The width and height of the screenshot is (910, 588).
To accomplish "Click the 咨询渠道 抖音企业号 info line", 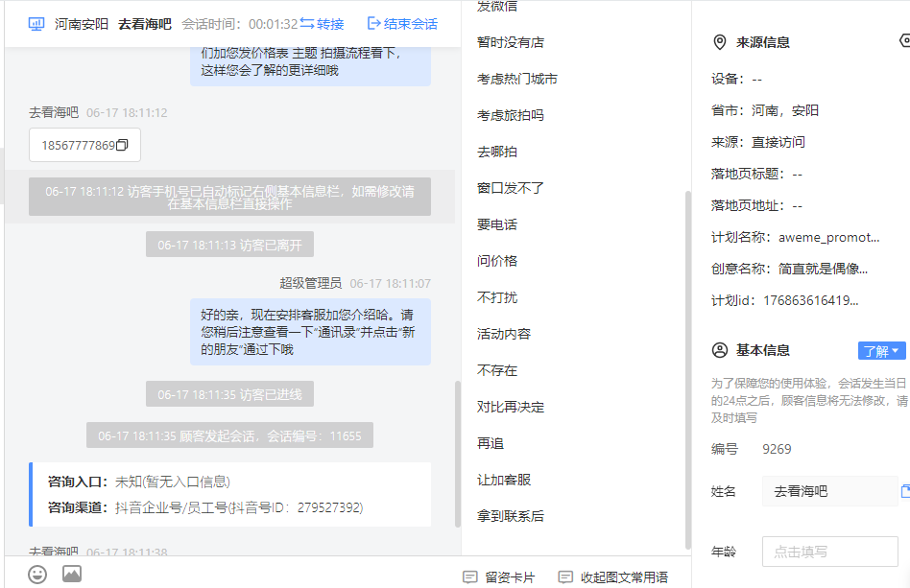I will click(205, 508).
